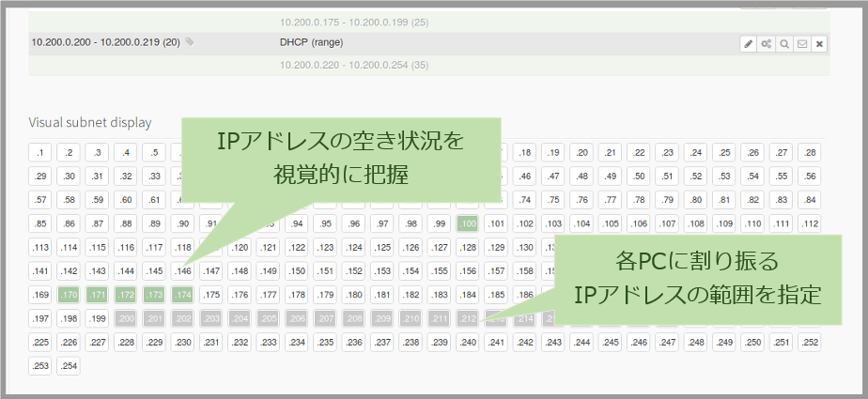The image size is (868, 399).
Task: Select the free address cell .175
Action: point(211,295)
